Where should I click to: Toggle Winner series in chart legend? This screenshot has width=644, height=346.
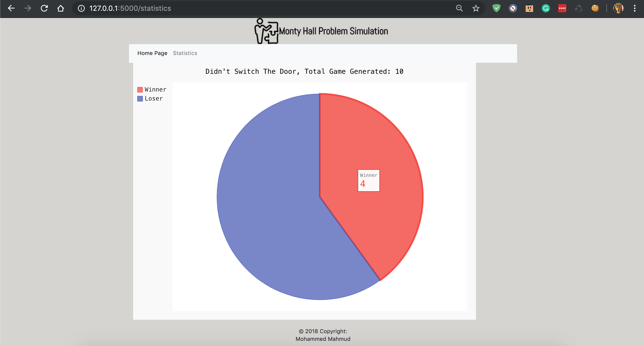coord(152,89)
